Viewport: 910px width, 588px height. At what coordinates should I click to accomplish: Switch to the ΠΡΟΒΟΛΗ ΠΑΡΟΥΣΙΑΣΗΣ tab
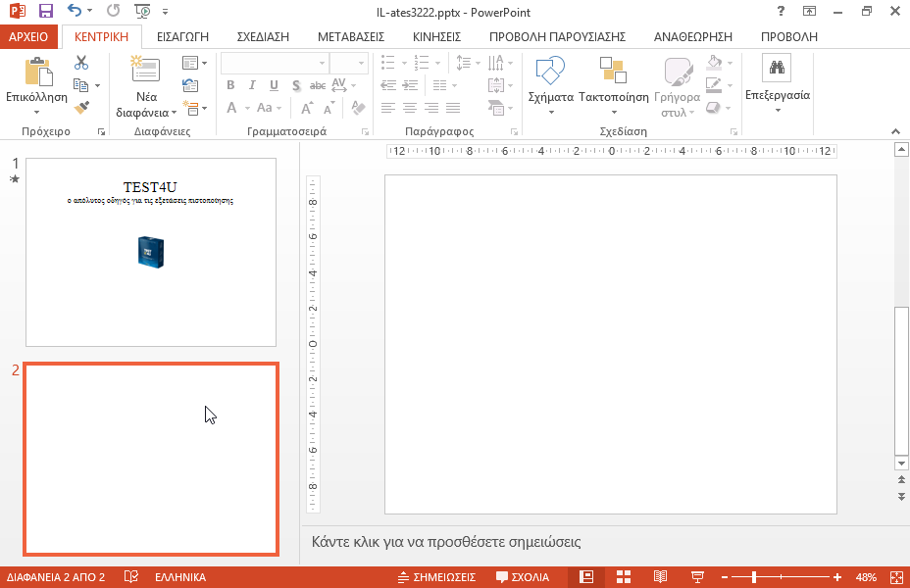[x=557, y=36]
